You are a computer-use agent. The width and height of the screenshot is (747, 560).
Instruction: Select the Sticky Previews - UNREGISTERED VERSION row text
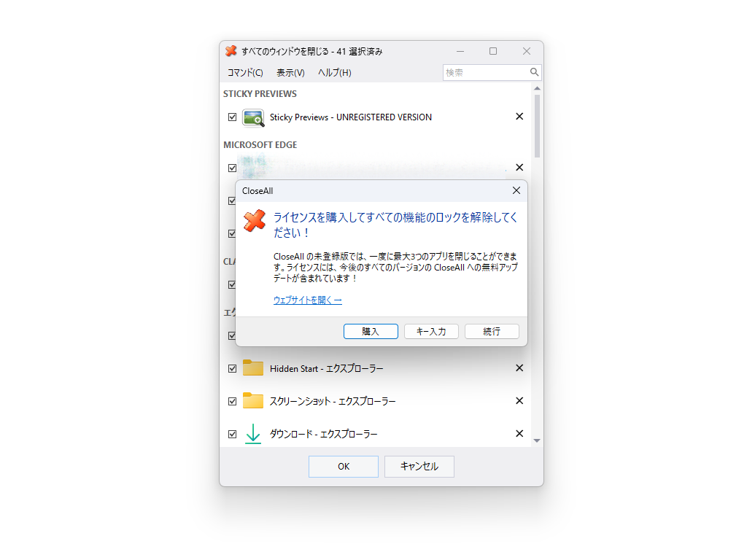[351, 117]
